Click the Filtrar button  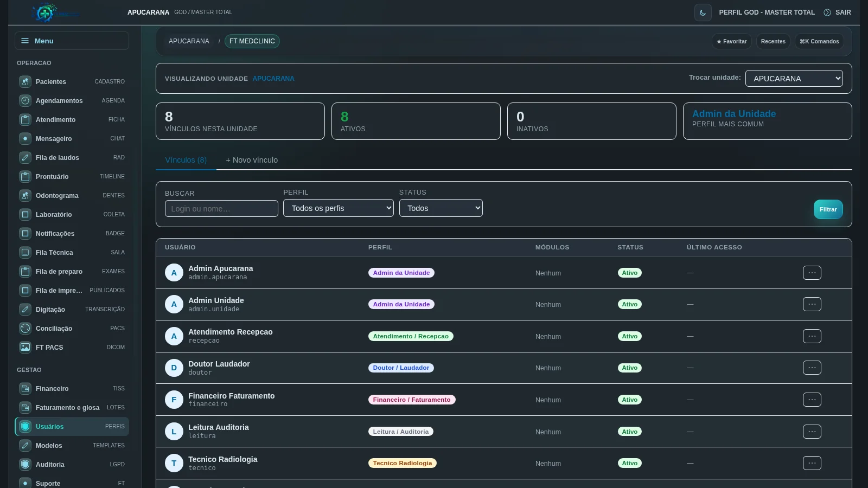tap(828, 209)
